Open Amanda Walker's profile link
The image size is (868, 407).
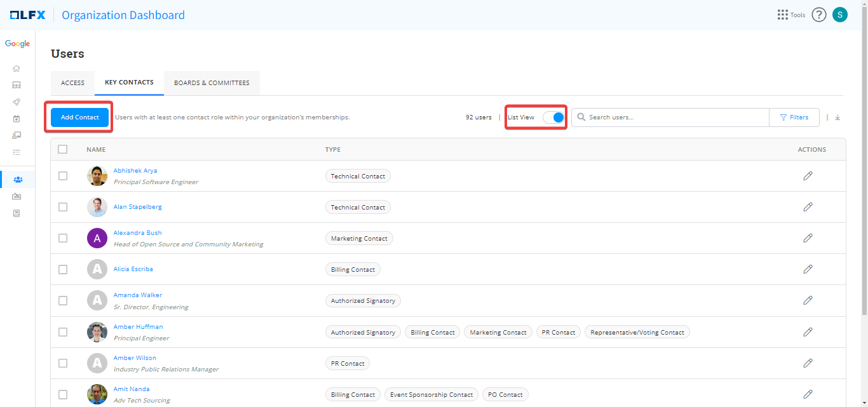pyautogui.click(x=137, y=295)
